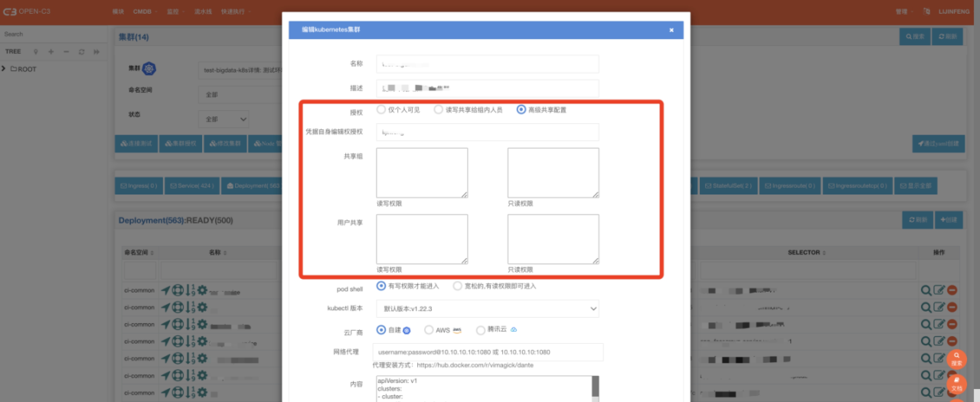Click the 通过yaml创建 button

tap(938, 144)
